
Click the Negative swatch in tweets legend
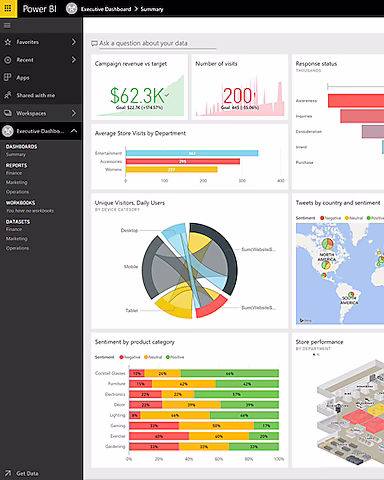click(322, 218)
